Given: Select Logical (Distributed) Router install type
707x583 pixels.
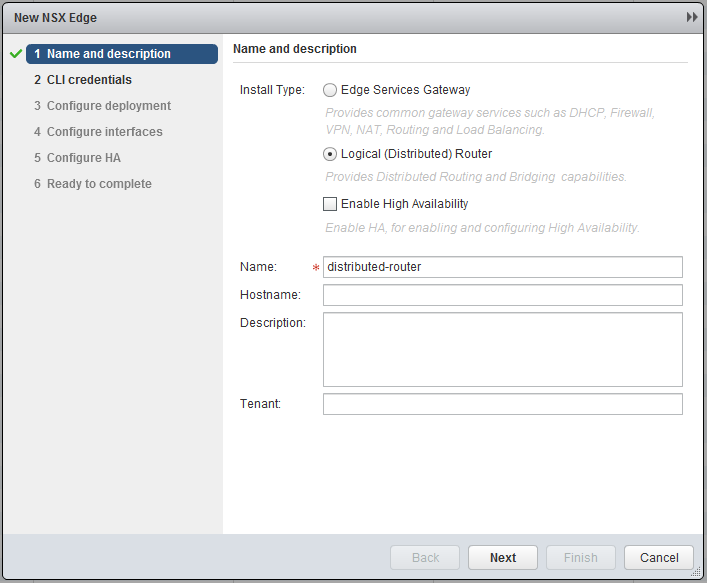Looking at the screenshot, I should tap(330, 154).
